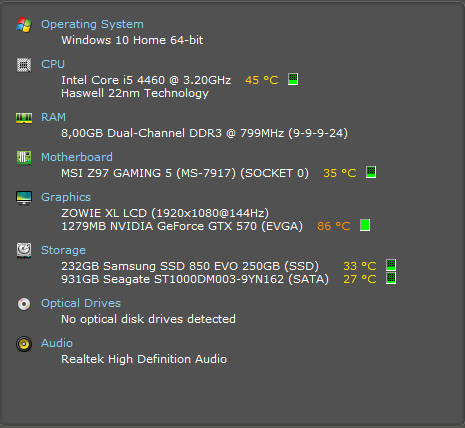The image size is (465, 428).
Task: Click the Seagate drive 27 °C status indicator
Action: [391, 278]
